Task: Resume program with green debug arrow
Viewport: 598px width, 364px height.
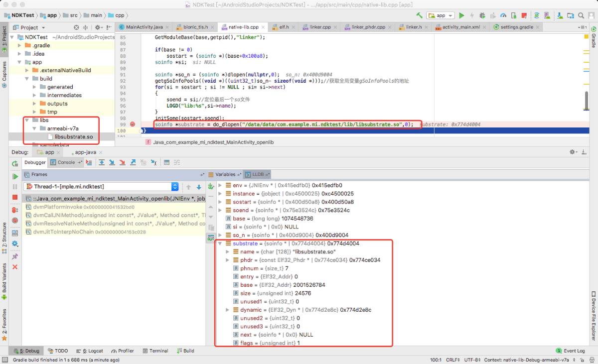Action: pos(15,176)
